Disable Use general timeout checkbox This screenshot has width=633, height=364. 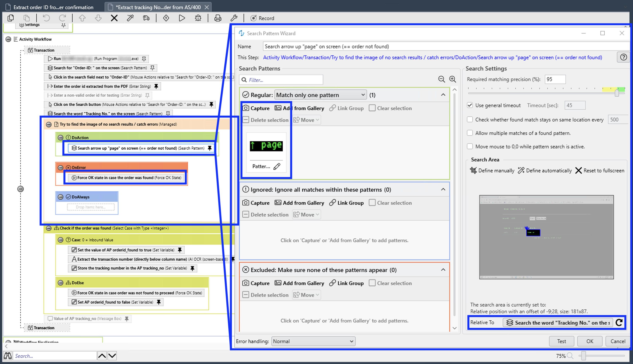470,105
